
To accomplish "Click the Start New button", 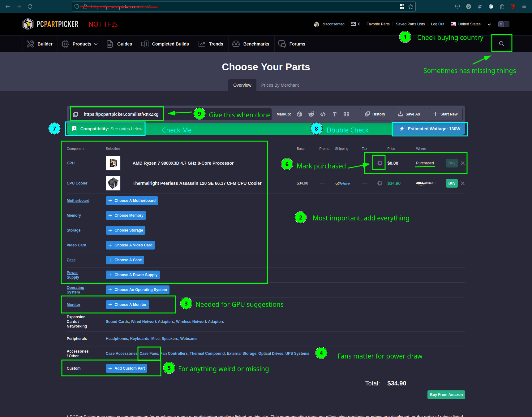I will (x=445, y=114).
